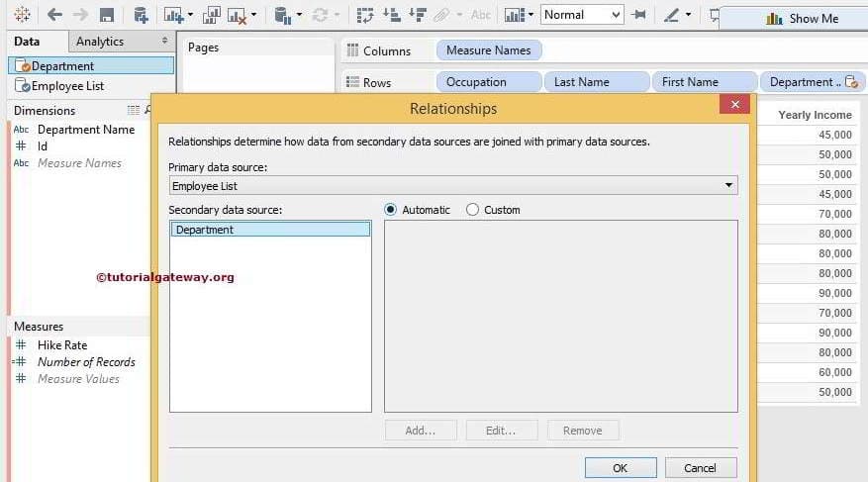The image size is (868, 482).
Task: Sort ascending using the toolbar icon
Action: coord(392,15)
